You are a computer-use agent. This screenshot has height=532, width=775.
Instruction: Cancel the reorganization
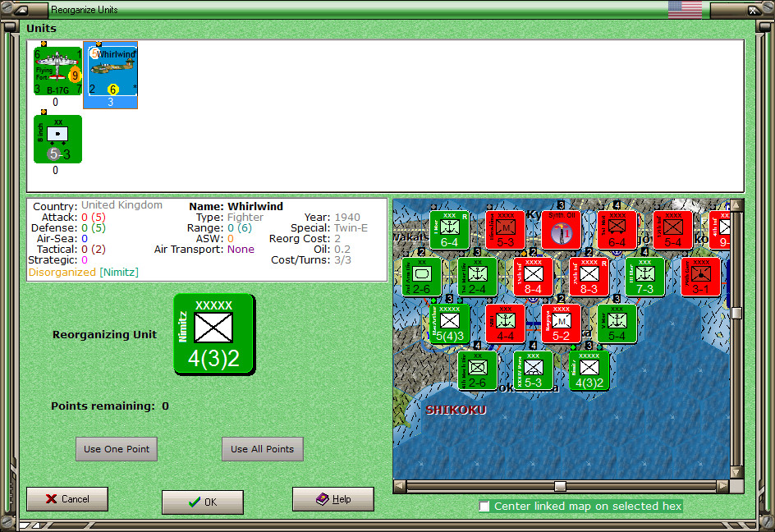67,499
